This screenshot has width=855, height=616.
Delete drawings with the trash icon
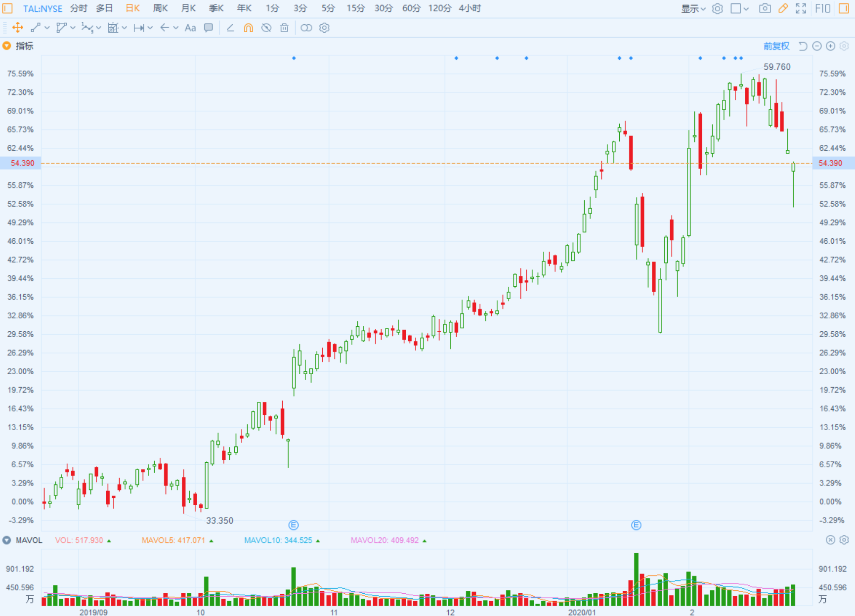tap(284, 28)
